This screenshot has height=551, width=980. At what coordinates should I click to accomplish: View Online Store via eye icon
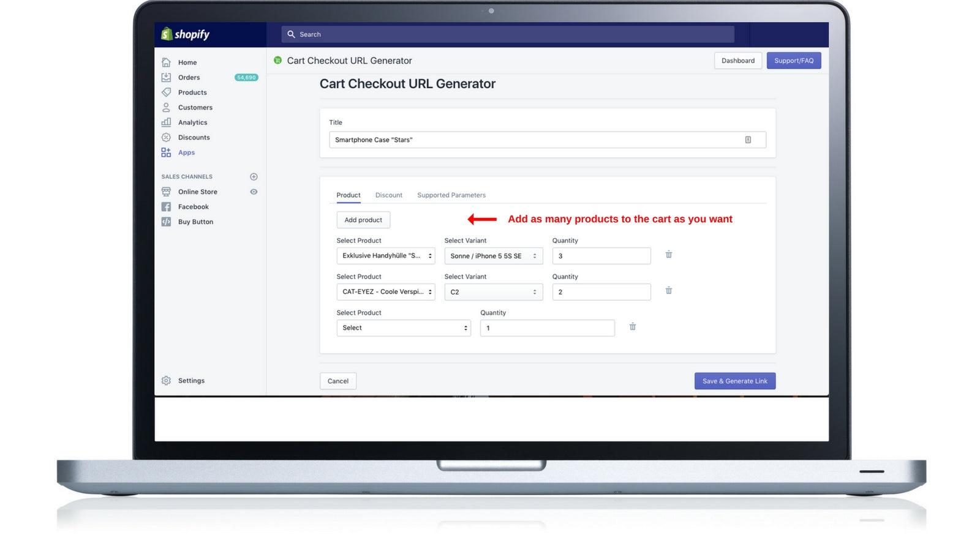tap(254, 192)
